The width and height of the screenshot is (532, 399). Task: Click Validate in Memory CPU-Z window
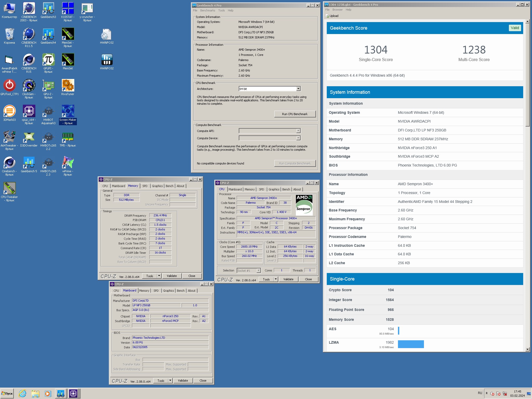(x=172, y=276)
